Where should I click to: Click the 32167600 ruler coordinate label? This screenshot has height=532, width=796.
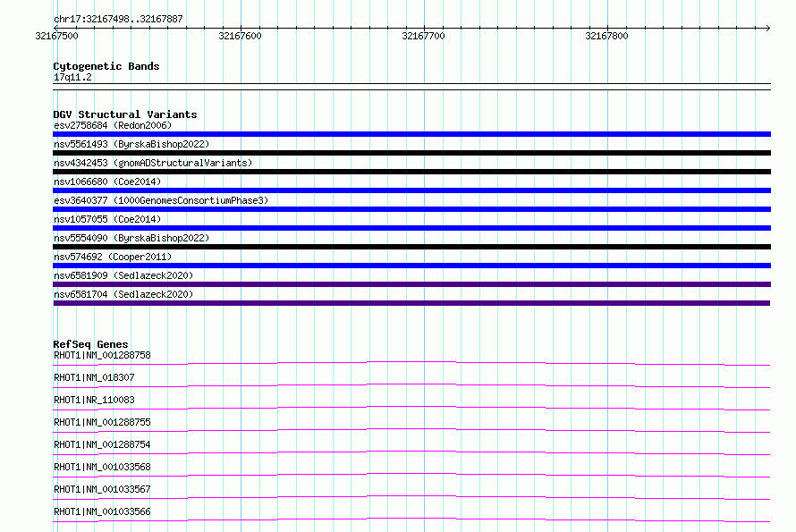point(240,36)
